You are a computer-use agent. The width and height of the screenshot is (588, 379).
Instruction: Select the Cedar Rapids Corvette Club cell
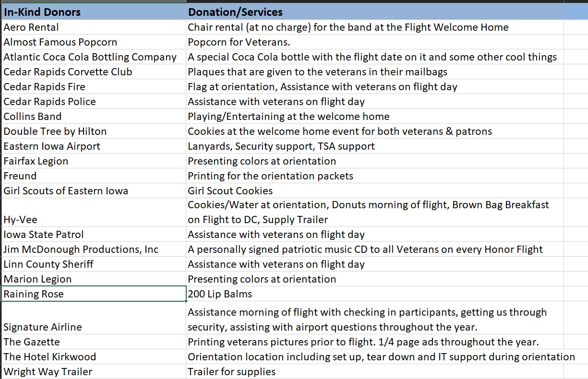(x=94, y=72)
